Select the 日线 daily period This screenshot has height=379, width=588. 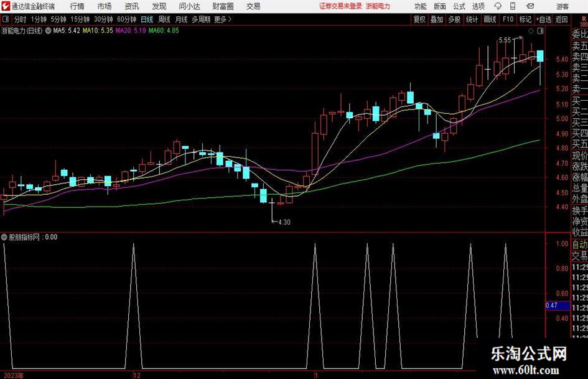(147, 19)
